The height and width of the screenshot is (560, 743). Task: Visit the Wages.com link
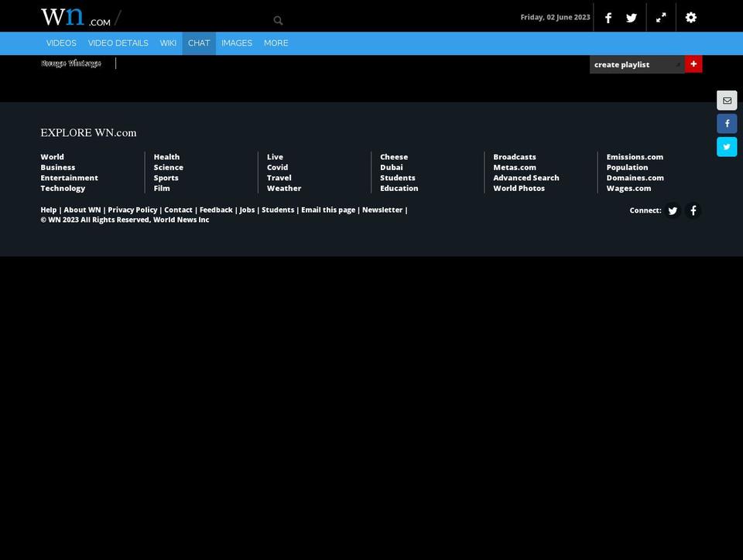click(628, 188)
